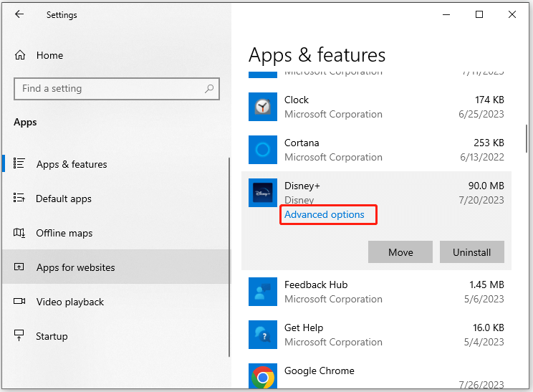Click the sidebar vertical scrollbar
The width and height of the screenshot is (533, 392).
point(229,257)
